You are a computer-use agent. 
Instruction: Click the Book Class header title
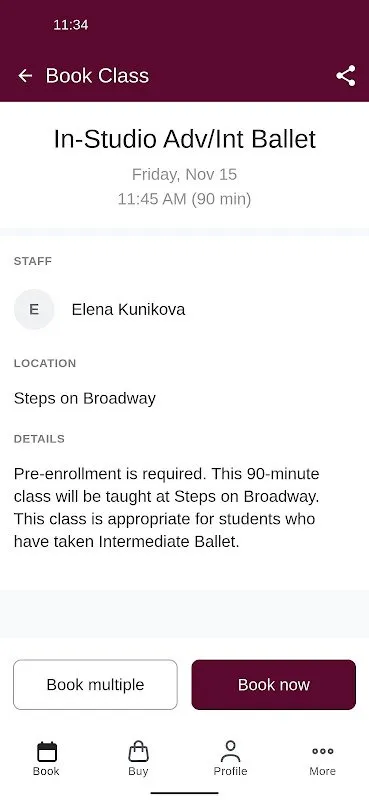[x=97, y=76]
